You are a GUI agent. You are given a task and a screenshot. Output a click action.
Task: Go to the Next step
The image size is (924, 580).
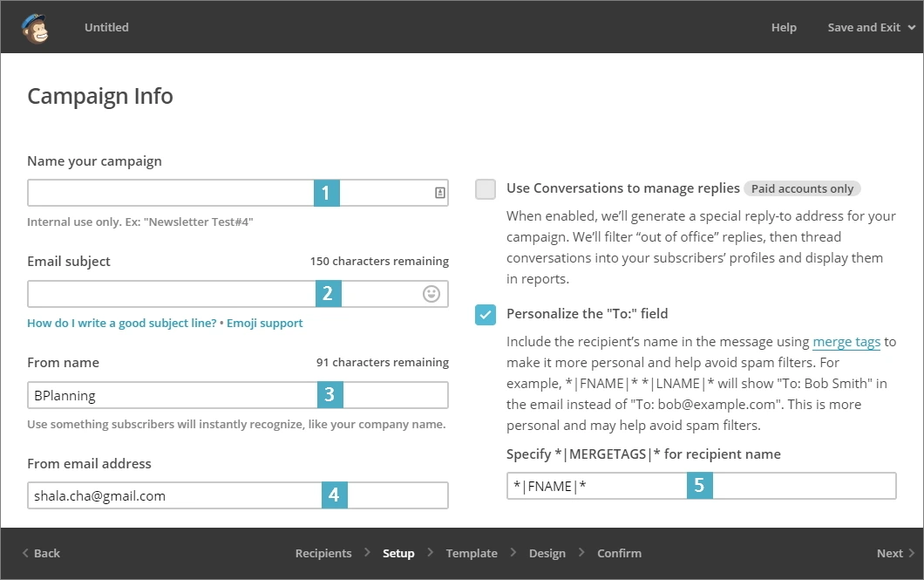[895, 554]
